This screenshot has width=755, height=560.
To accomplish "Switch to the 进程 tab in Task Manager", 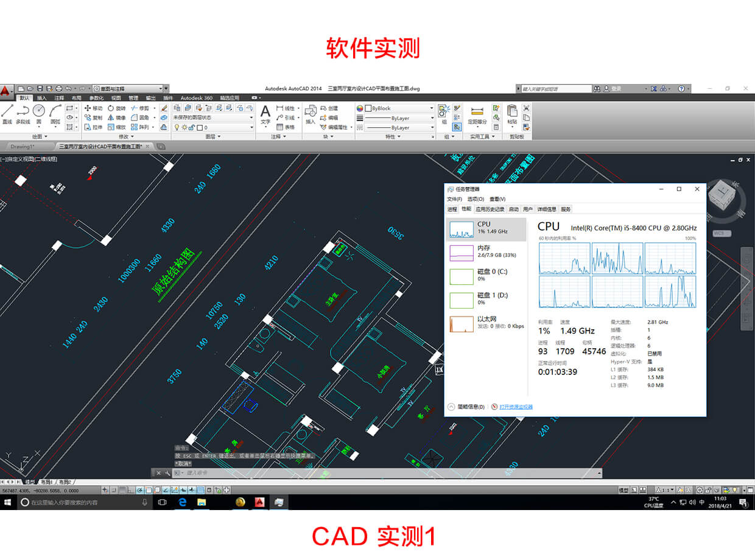I will [452, 209].
